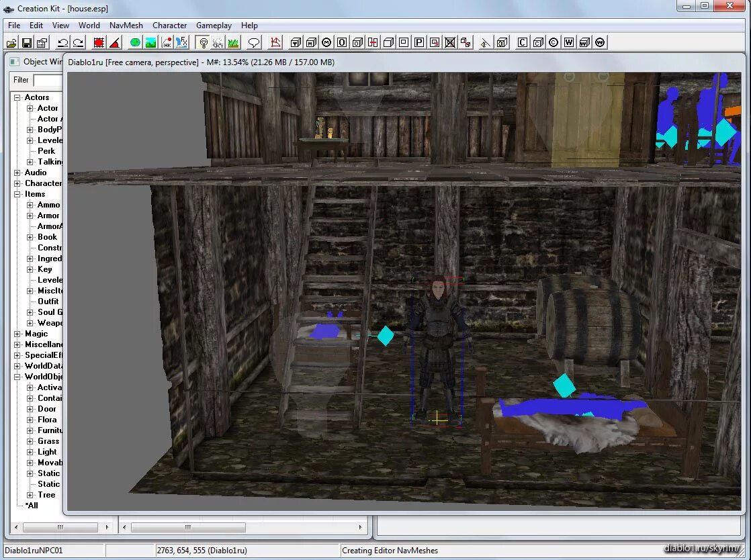Open the Gameplay menu
This screenshot has width=751, height=560.
pyautogui.click(x=214, y=26)
